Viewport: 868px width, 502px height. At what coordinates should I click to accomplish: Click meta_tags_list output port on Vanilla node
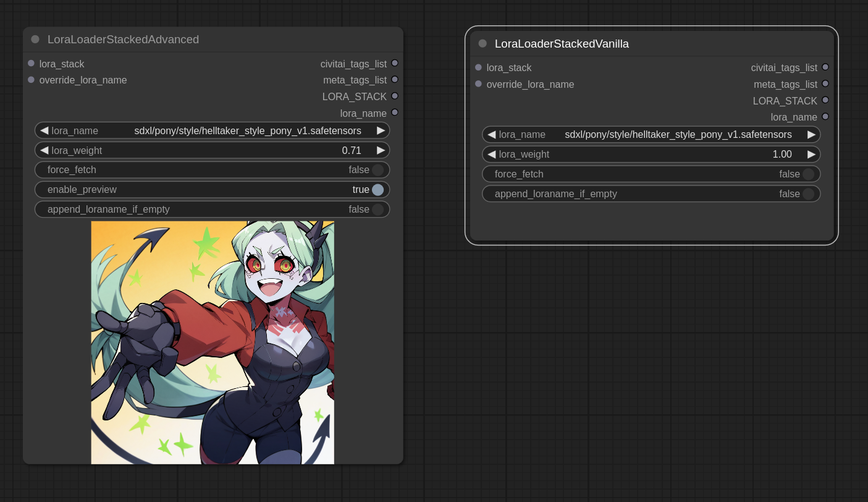(x=825, y=83)
